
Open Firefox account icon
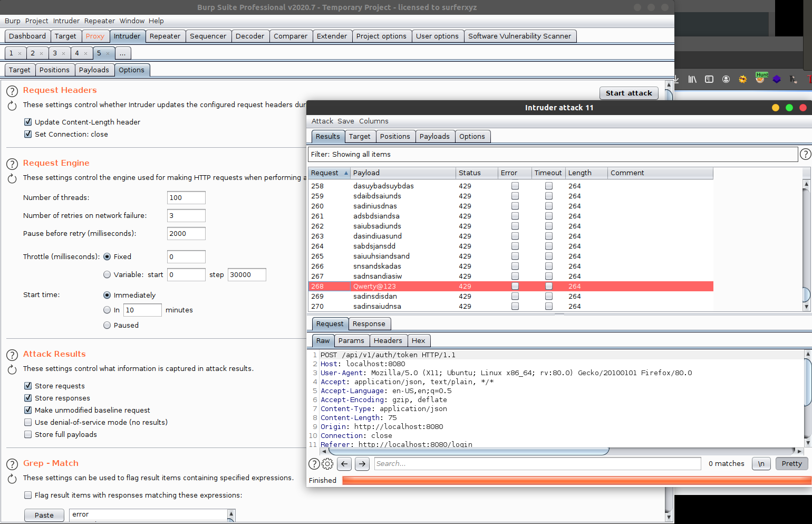(x=726, y=79)
